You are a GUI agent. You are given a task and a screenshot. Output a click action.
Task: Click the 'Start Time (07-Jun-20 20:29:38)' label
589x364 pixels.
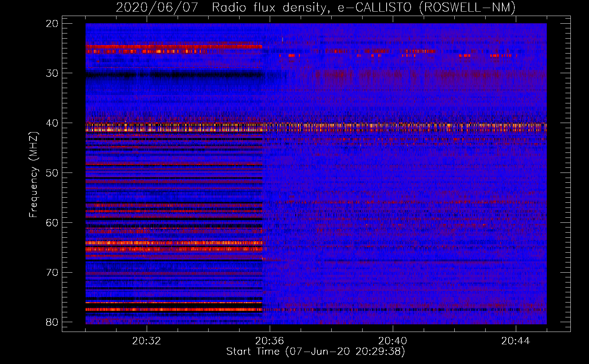point(316,352)
